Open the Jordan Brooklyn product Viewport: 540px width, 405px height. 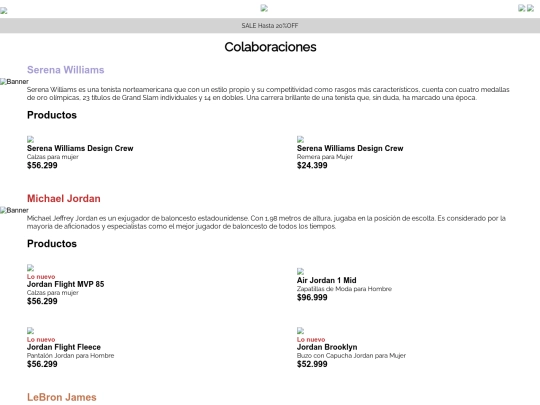tap(327, 347)
